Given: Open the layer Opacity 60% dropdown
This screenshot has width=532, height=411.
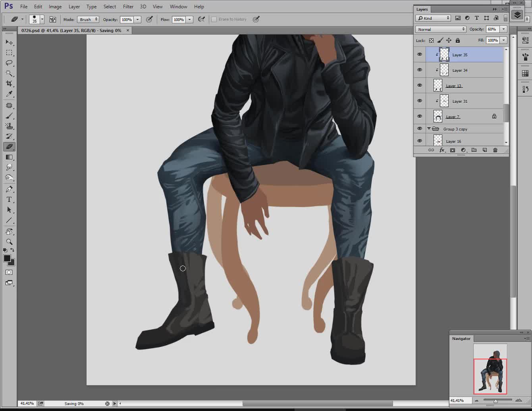Looking at the screenshot, I should click(x=504, y=29).
